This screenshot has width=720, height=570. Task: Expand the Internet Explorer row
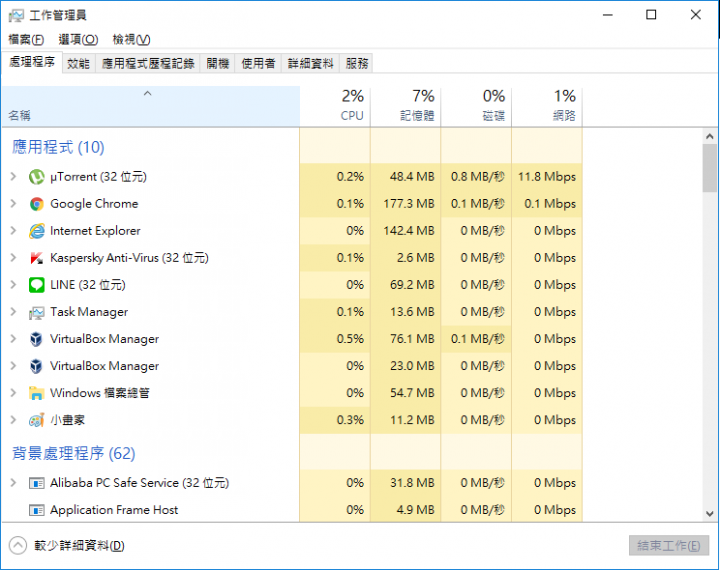(x=13, y=231)
